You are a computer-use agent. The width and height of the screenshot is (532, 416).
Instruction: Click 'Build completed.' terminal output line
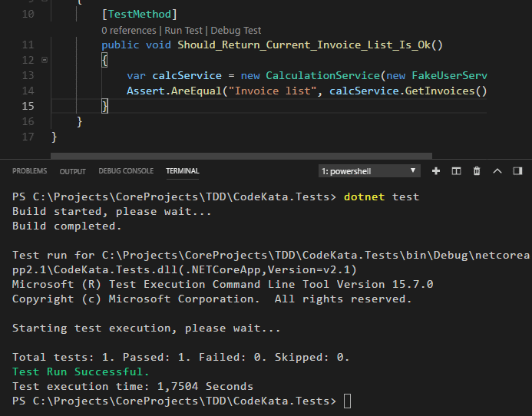[x=67, y=226]
